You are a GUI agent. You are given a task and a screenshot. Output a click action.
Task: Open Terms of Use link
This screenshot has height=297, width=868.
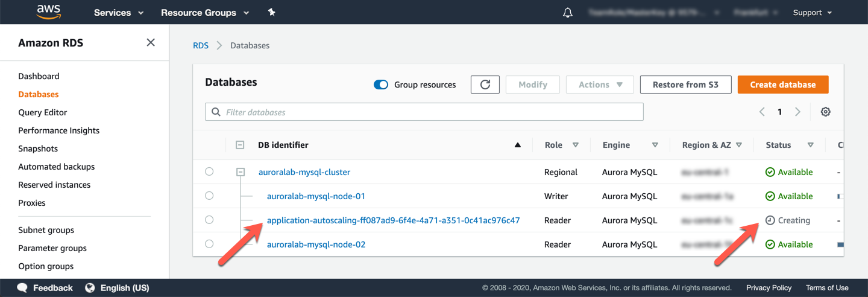(x=827, y=288)
